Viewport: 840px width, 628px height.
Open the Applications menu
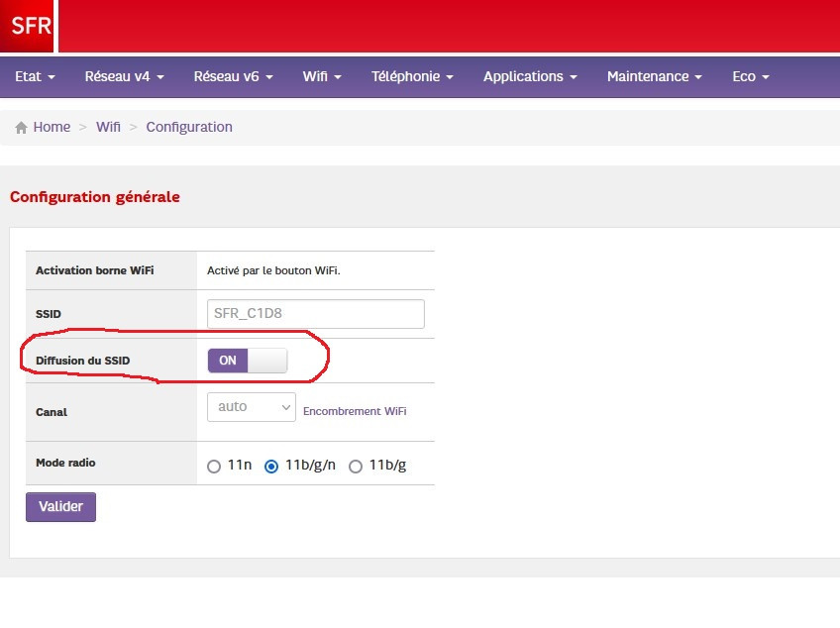click(x=530, y=76)
